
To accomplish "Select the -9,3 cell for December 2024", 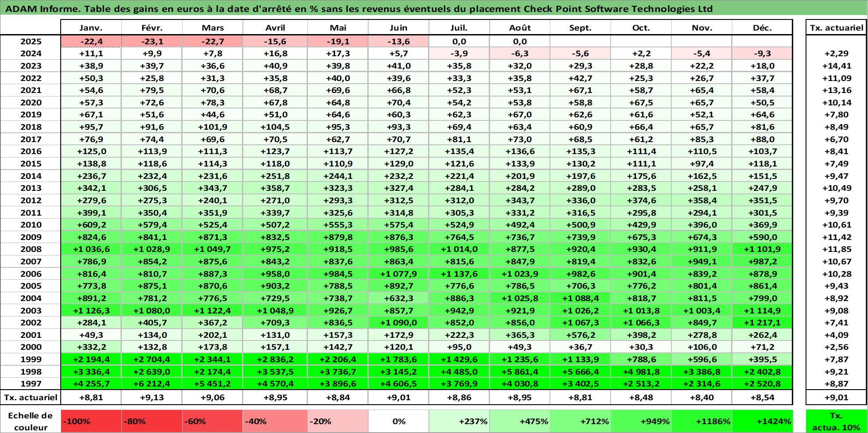I will [762, 54].
